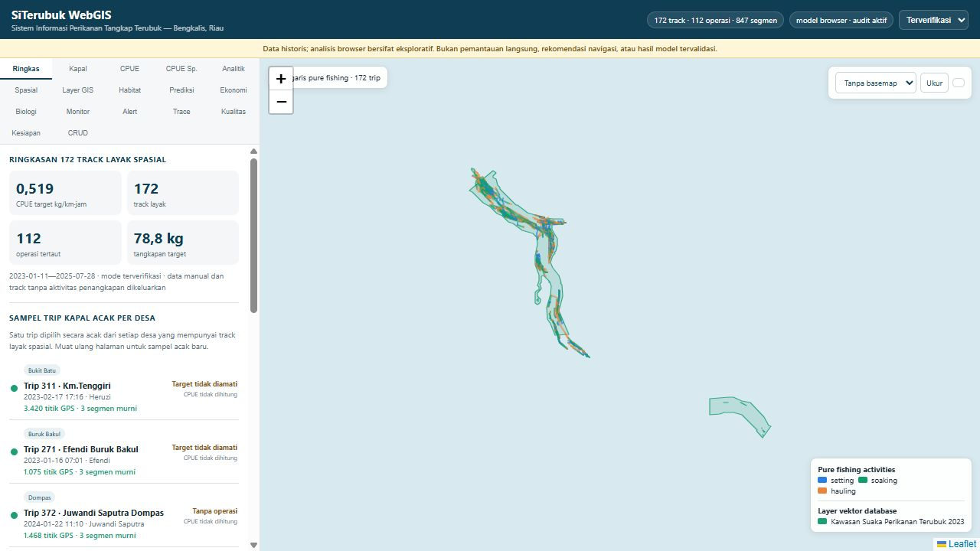Click the Dompas village badge

coord(38,497)
